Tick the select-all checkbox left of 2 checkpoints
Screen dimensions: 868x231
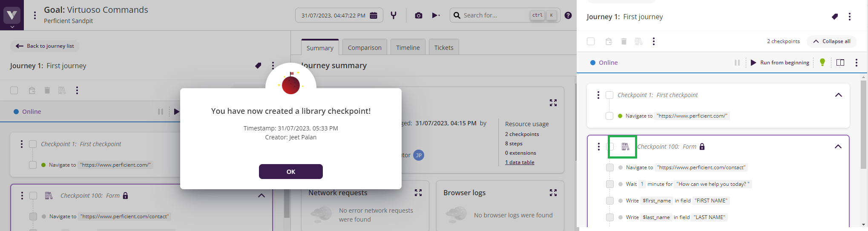click(591, 41)
